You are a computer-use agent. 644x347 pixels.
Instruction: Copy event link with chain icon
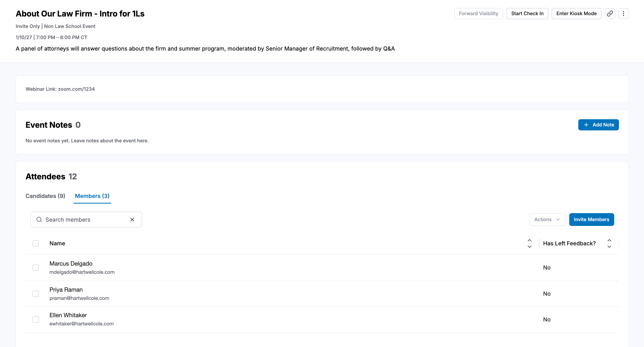pos(610,14)
